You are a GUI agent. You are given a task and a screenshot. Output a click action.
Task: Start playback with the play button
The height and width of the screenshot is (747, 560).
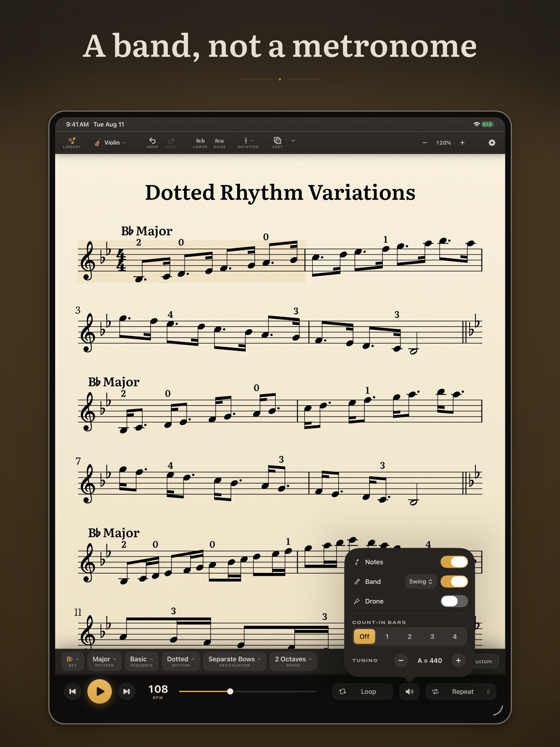pyautogui.click(x=99, y=691)
